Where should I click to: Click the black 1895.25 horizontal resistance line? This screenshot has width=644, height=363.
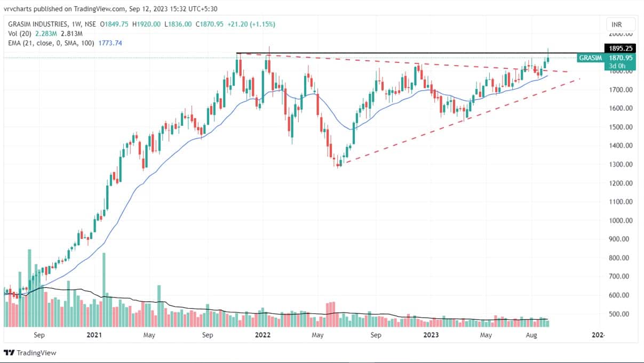click(x=419, y=53)
